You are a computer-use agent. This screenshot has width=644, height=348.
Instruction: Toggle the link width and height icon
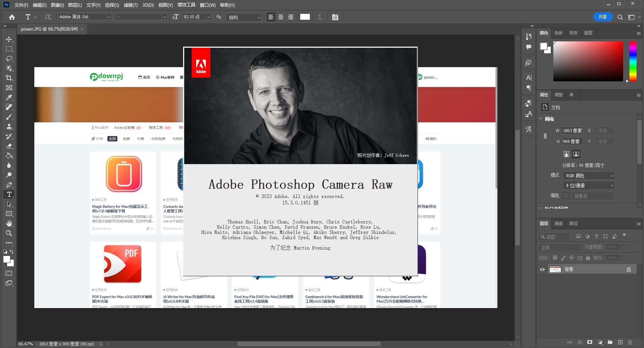(x=545, y=136)
